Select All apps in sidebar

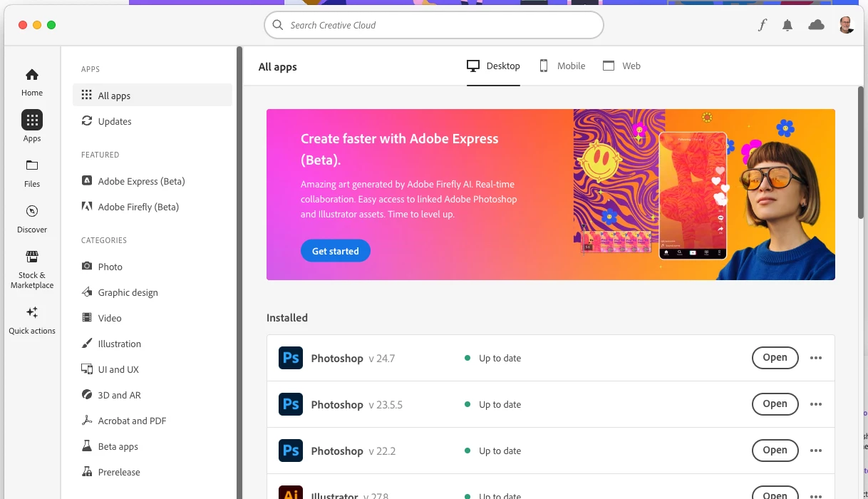153,96
